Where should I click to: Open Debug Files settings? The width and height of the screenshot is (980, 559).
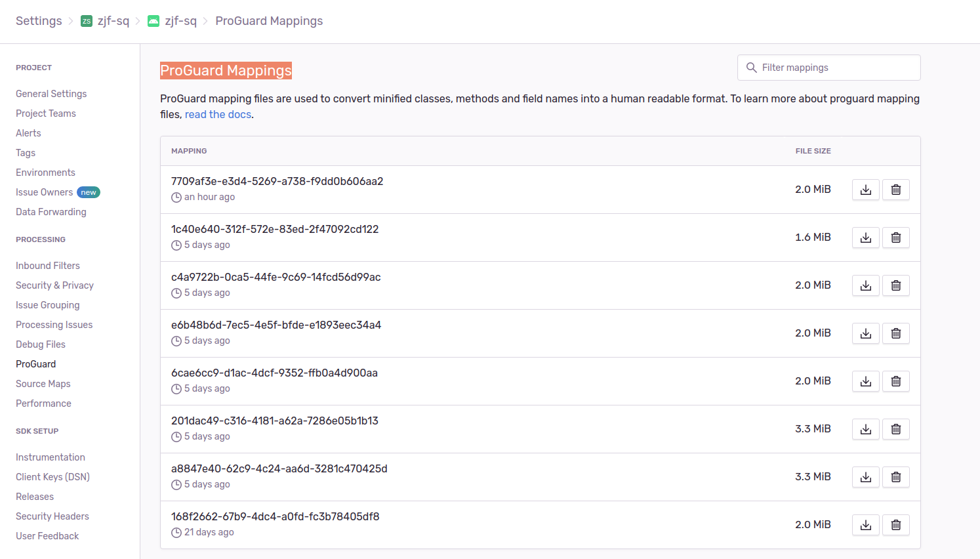pyautogui.click(x=40, y=344)
